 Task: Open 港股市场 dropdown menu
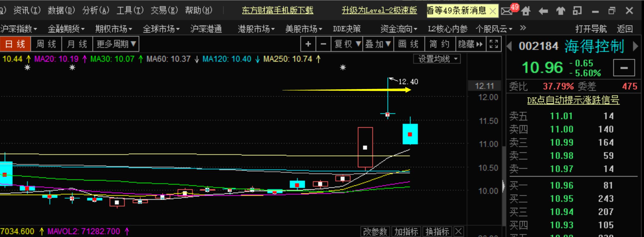[256, 29]
